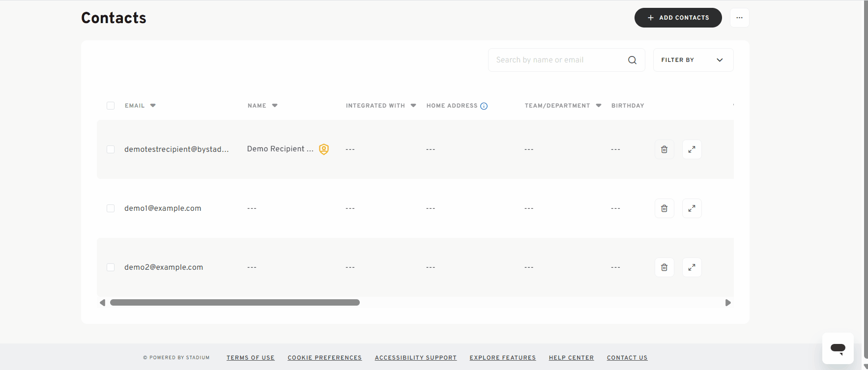The width and height of the screenshot is (868, 370).
Task: Sort by the Email column arrow
Action: click(153, 106)
